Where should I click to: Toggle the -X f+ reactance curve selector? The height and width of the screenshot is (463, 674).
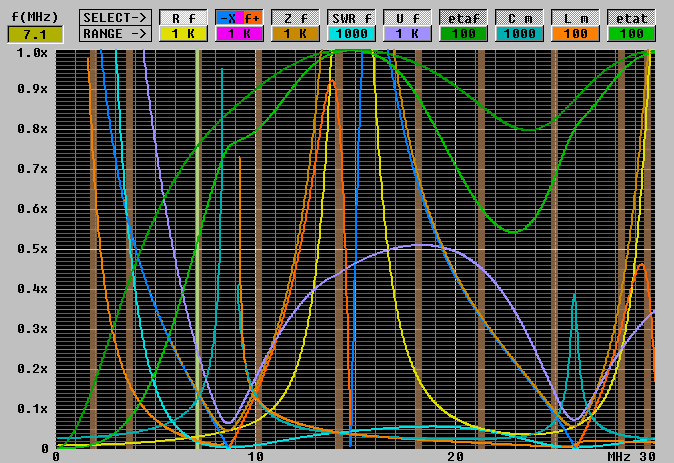(239, 18)
